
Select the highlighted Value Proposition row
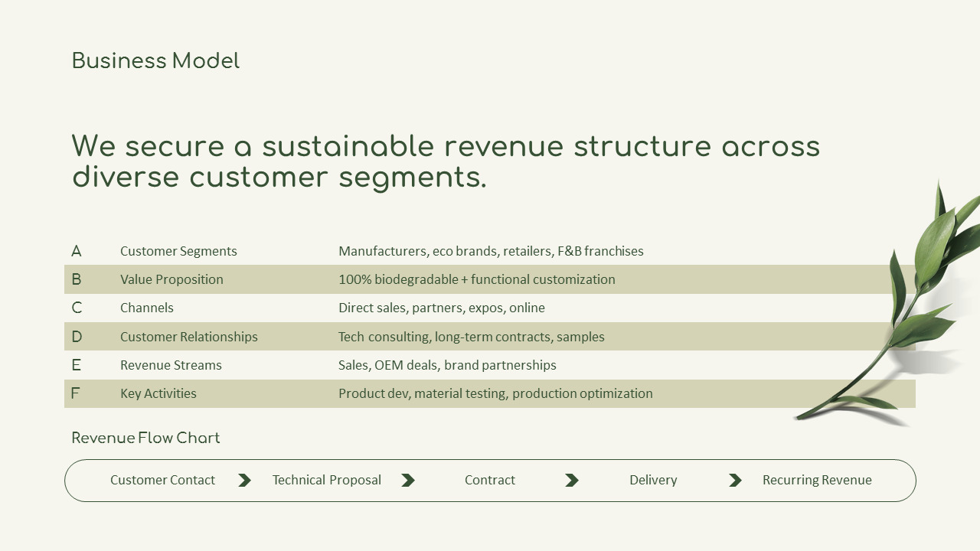pyautogui.click(x=490, y=279)
